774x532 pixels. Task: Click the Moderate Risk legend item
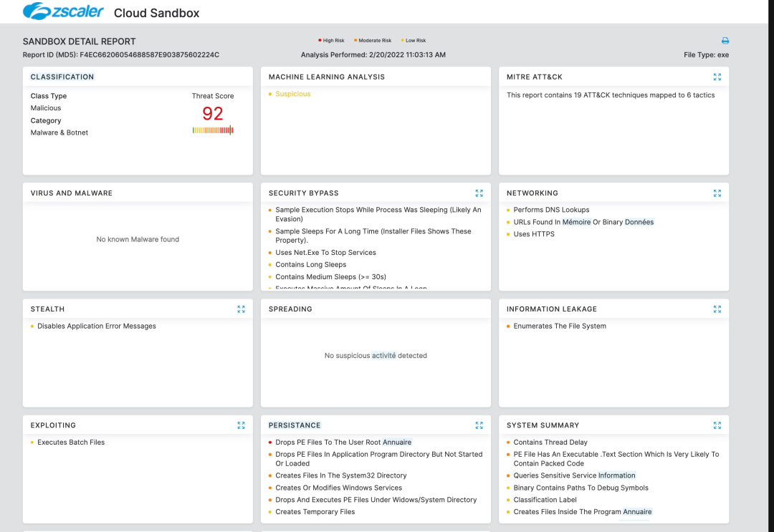[x=374, y=41]
